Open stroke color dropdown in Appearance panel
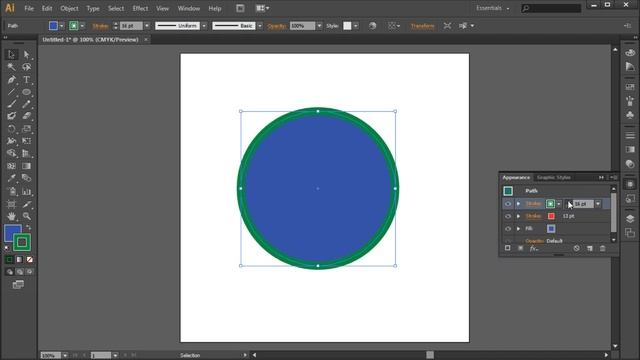Image resolution: width=640 pixels, height=360 pixels. point(559,204)
